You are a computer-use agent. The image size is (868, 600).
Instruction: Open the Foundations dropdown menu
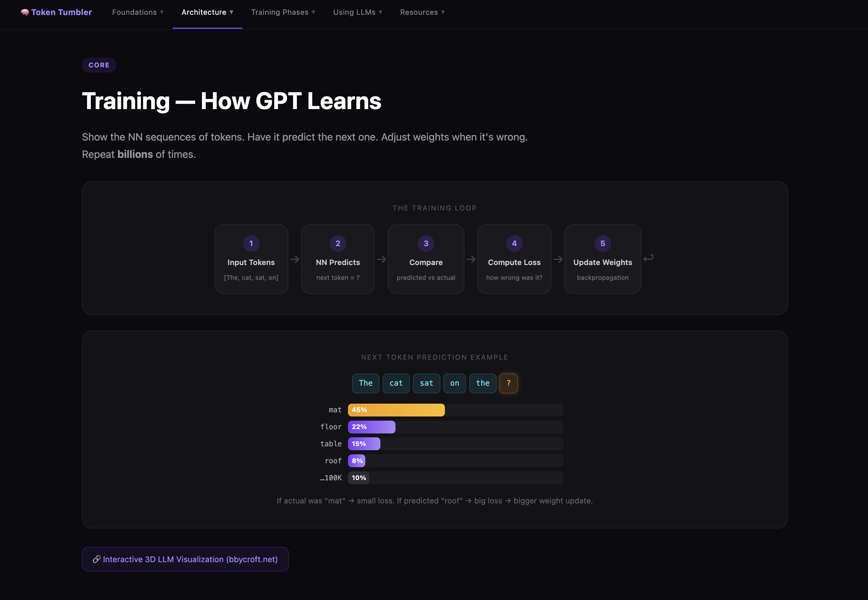(x=138, y=12)
